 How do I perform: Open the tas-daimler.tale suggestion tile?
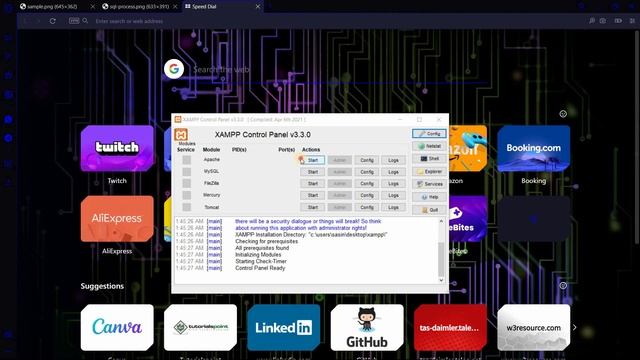(450, 327)
